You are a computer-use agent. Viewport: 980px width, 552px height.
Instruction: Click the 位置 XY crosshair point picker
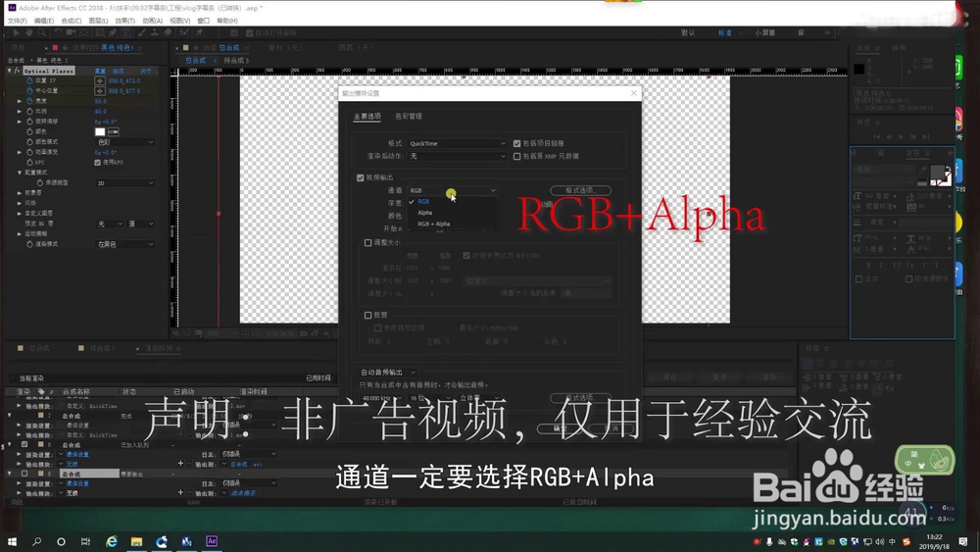(x=99, y=80)
